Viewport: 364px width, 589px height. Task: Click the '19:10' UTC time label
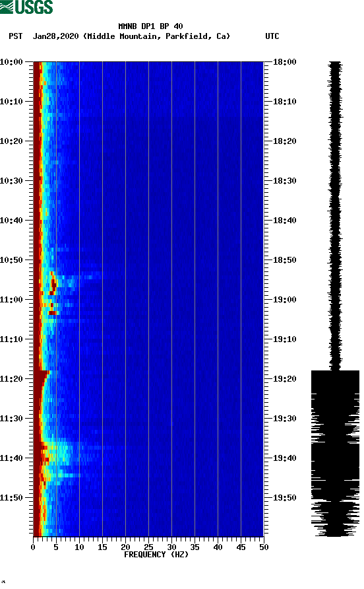pyautogui.click(x=285, y=339)
